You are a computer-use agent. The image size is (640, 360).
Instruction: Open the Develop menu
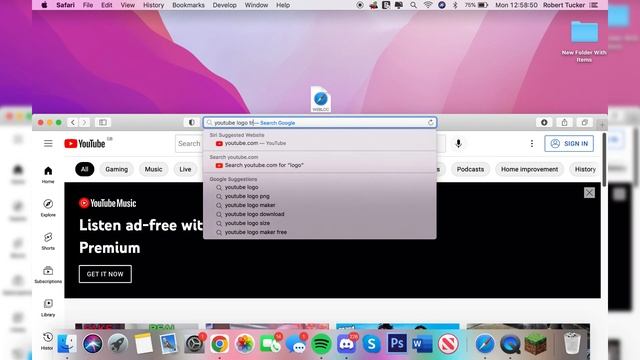click(x=224, y=5)
